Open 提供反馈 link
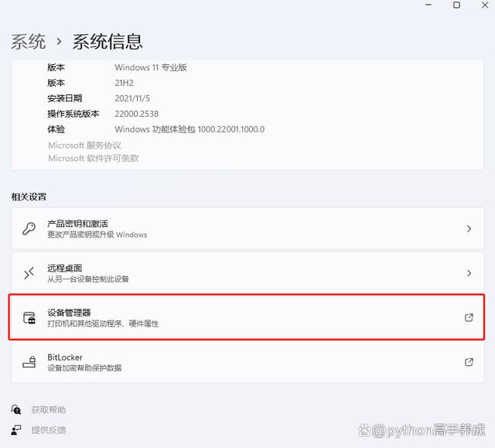The height and width of the screenshot is (448, 495). [48, 430]
